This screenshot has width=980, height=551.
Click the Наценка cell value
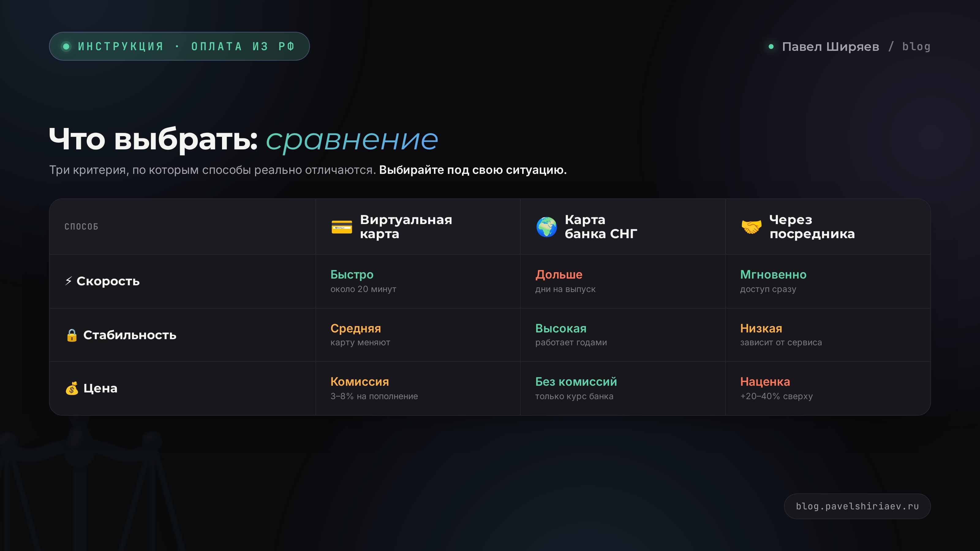[x=765, y=381]
